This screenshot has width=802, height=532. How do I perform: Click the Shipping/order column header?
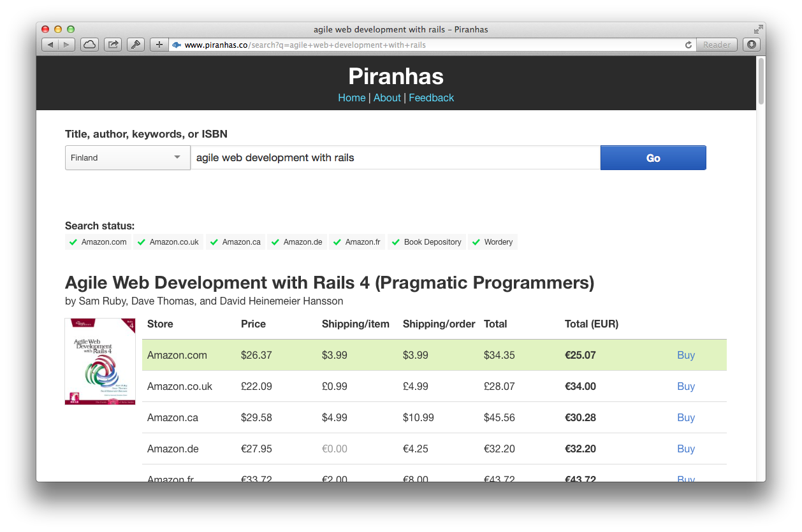point(439,324)
